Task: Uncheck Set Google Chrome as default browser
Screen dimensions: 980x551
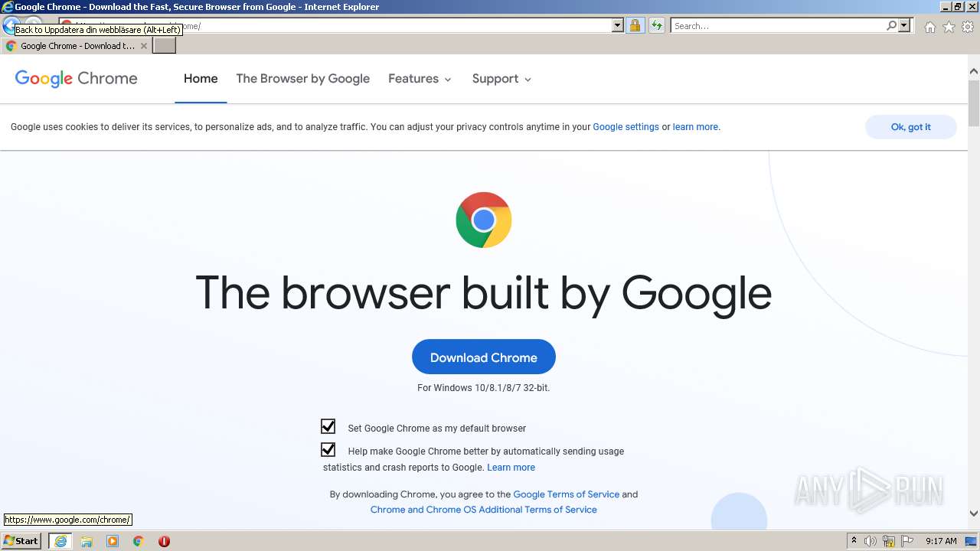Action: tap(328, 426)
